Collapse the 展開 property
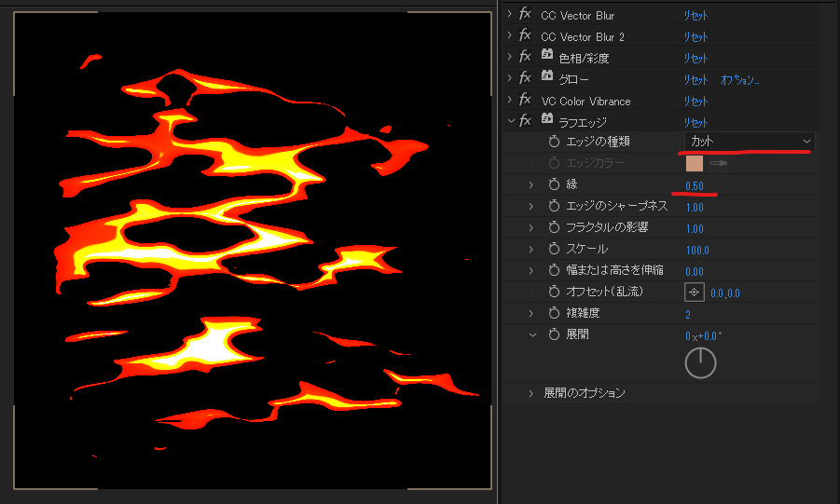The image size is (840, 504). click(x=532, y=334)
